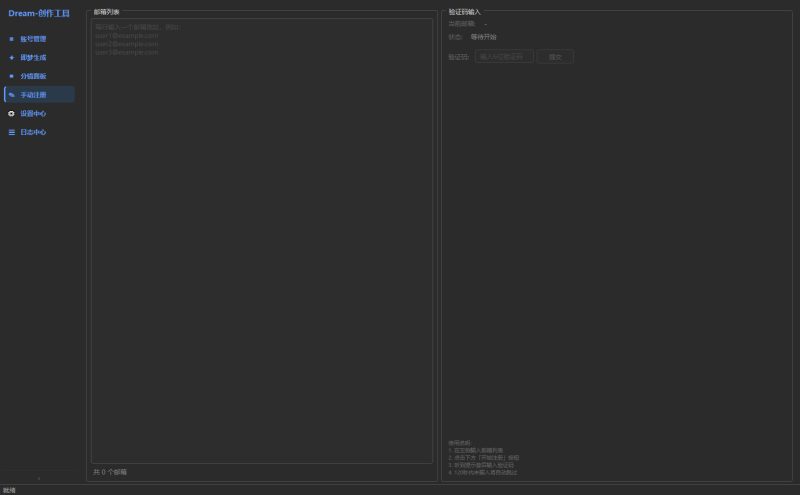This screenshot has width=800, height=495.
Task: Click the icon beside 分镜面板 in the sidebar
Action: tap(11, 76)
